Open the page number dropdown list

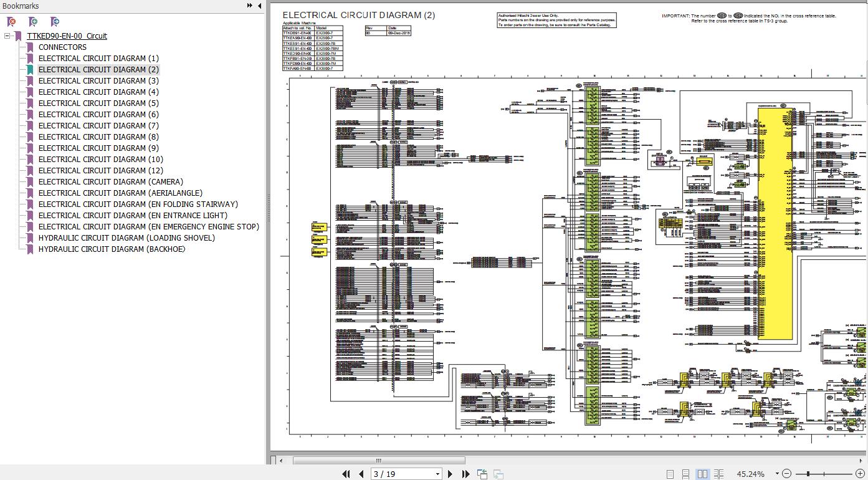click(437, 474)
